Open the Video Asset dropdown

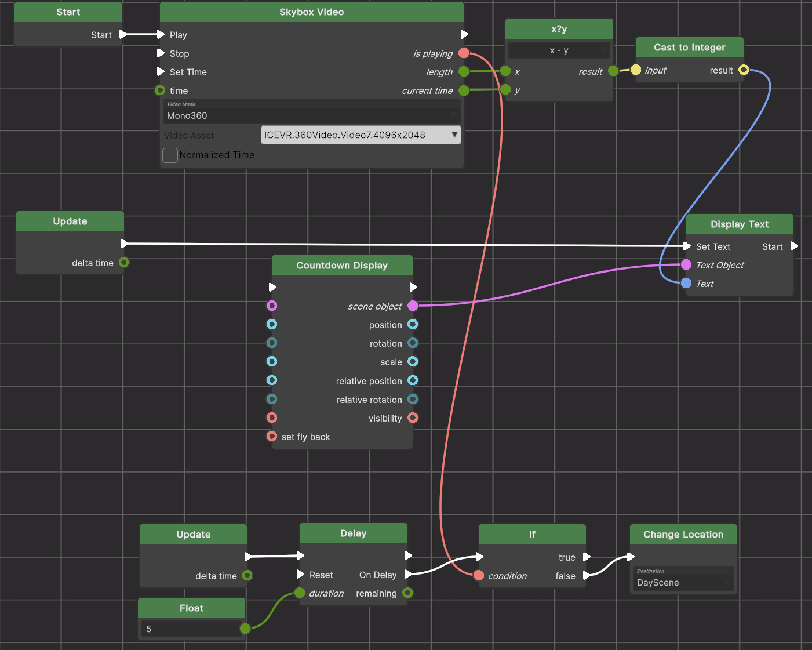coord(361,135)
